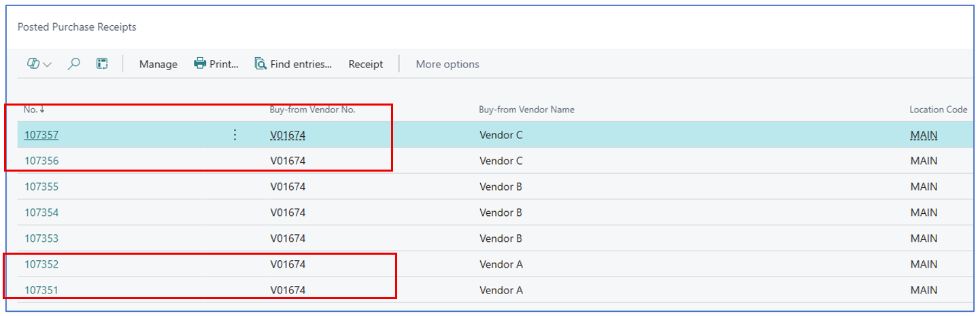Open posted receipt 107356

(x=41, y=161)
